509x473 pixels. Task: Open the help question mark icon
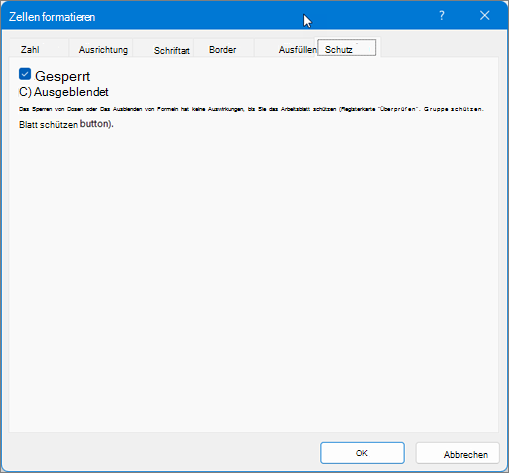click(442, 15)
